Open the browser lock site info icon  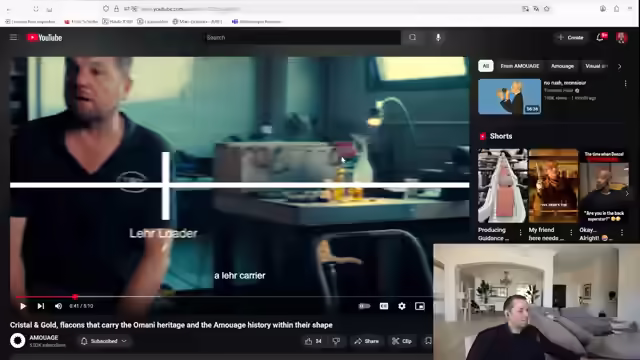(x=116, y=9)
